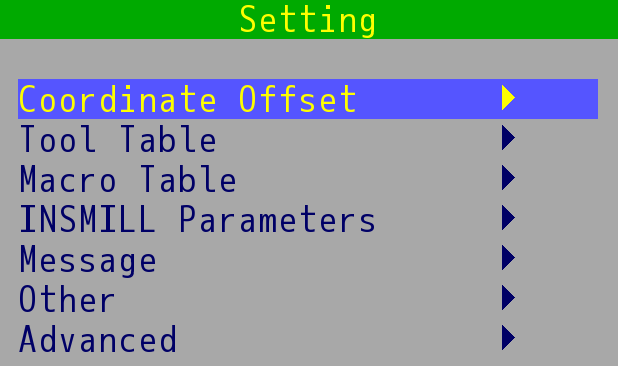Screen dimensions: 618x366
Task: Click the arrow next to Tool Table
Action: 508,138
